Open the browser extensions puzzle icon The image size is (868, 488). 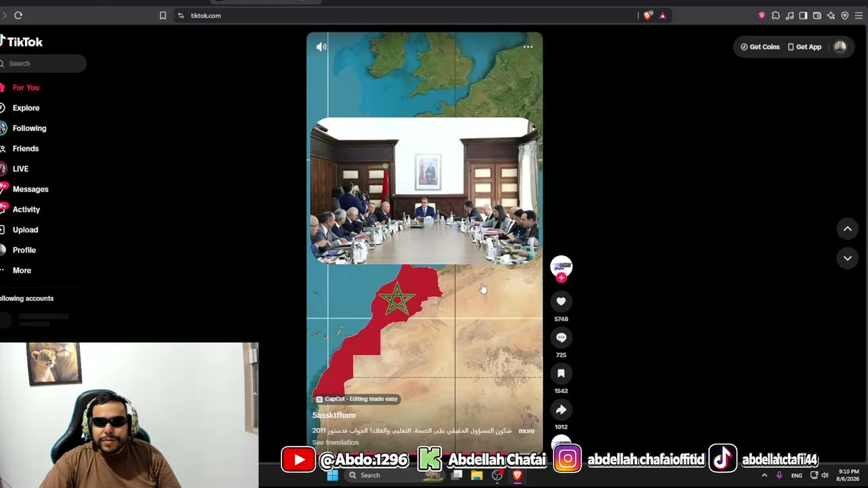(776, 16)
